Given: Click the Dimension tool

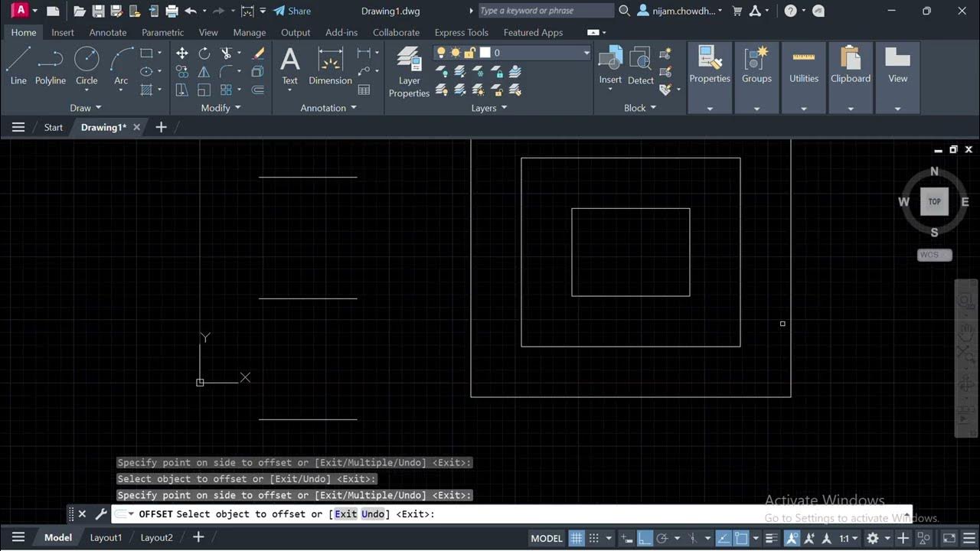Looking at the screenshot, I should tap(330, 66).
